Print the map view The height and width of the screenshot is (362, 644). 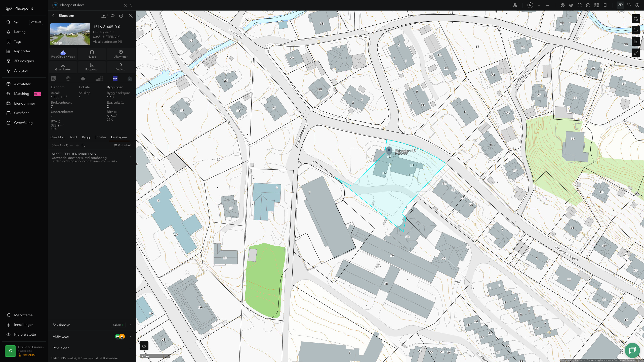coord(562,5)
